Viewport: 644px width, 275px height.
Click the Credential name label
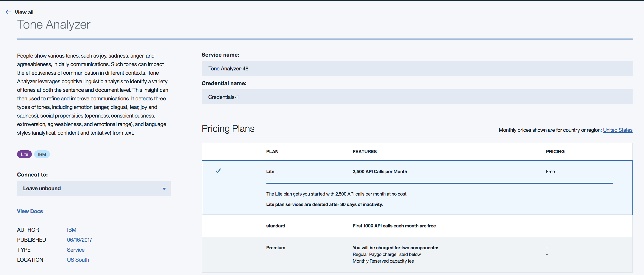click(224, 83)
